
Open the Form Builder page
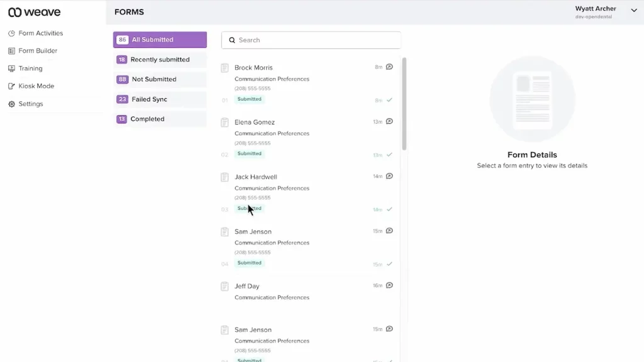point(38,51)
